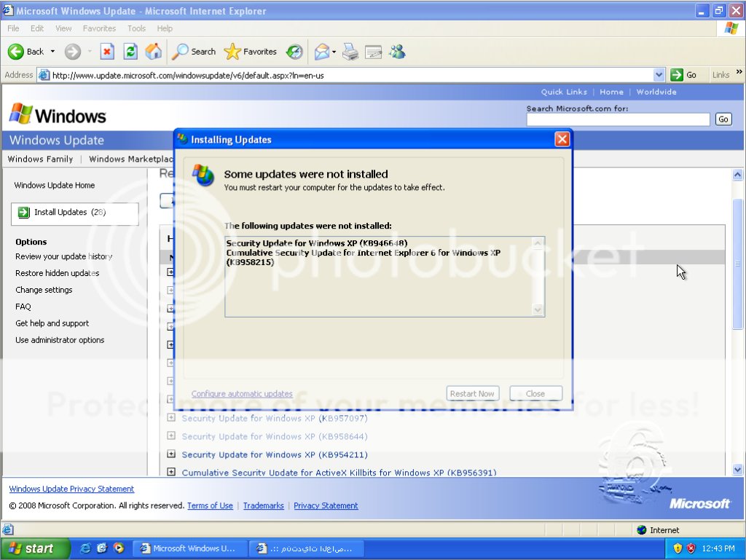Image resolution: width=746 pixels, height=560 pixels.
Task: Open Use administrator options
Action: [60, 340]
